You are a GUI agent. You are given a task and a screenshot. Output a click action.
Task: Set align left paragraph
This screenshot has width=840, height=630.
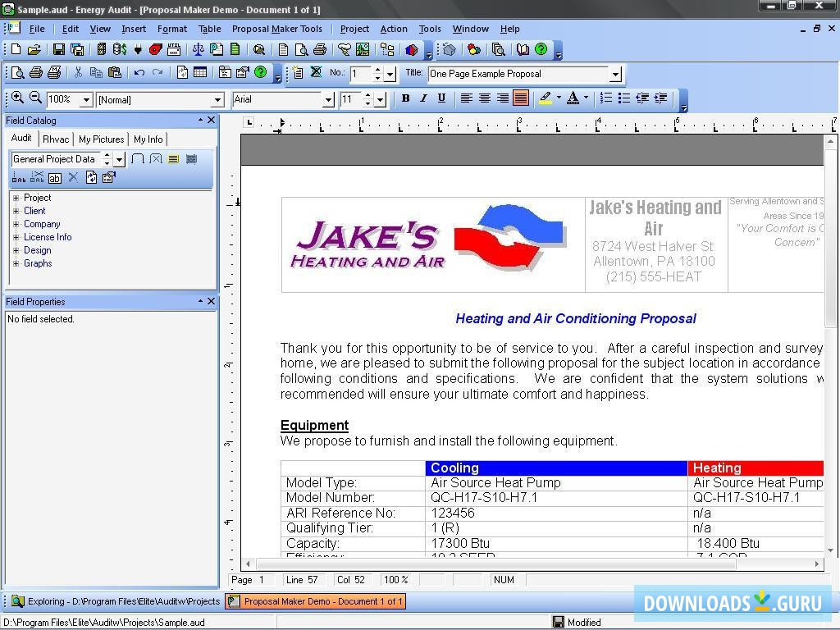467,98
